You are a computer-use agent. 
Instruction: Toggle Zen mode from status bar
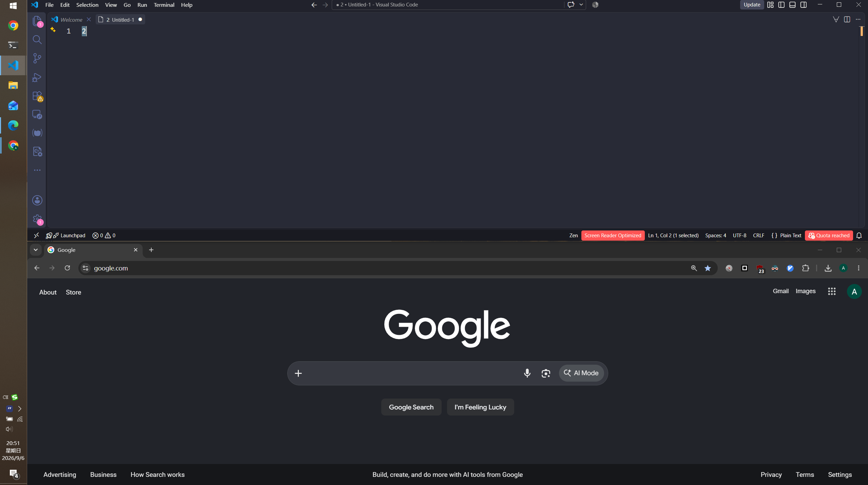[x=573, y=235]
